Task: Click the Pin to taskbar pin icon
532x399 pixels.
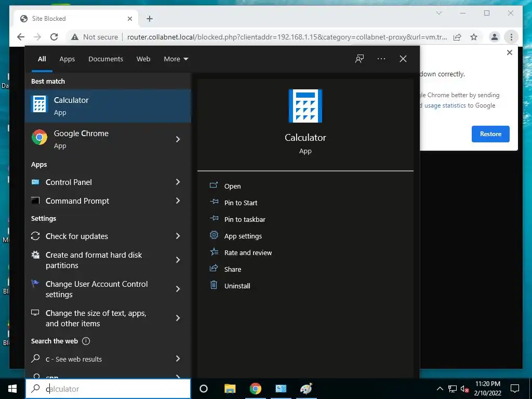Action: click(214, 218)
